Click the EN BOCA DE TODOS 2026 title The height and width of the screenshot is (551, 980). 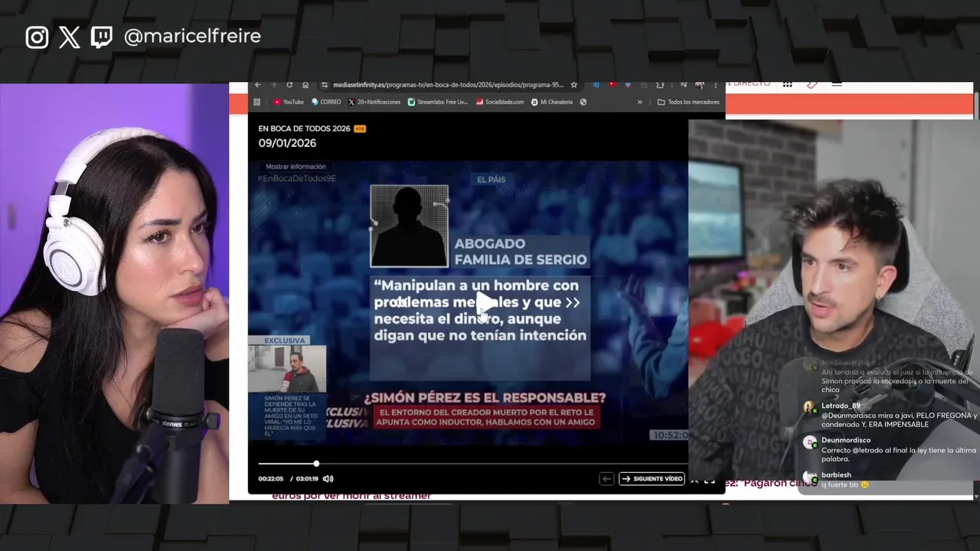point(304,129)
